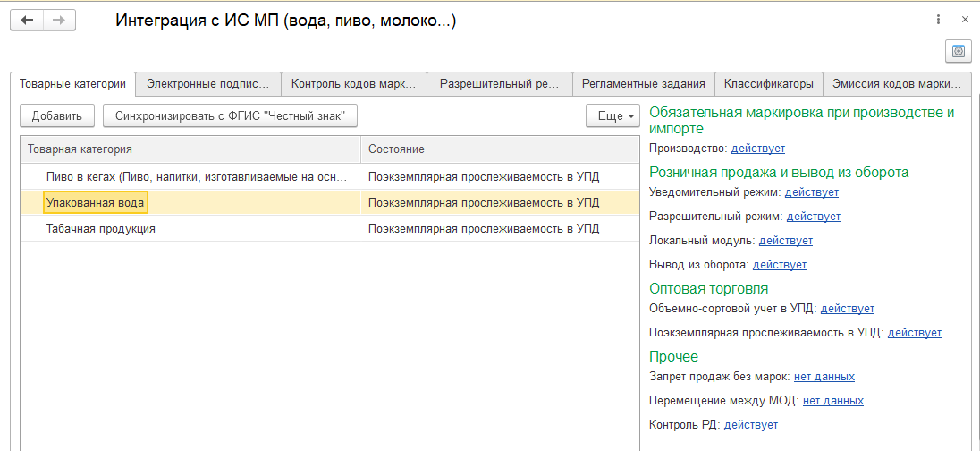The width and height of the screenshot is (980, 451).
Task: Sort by Состояние column header
Action: point(500,149)
